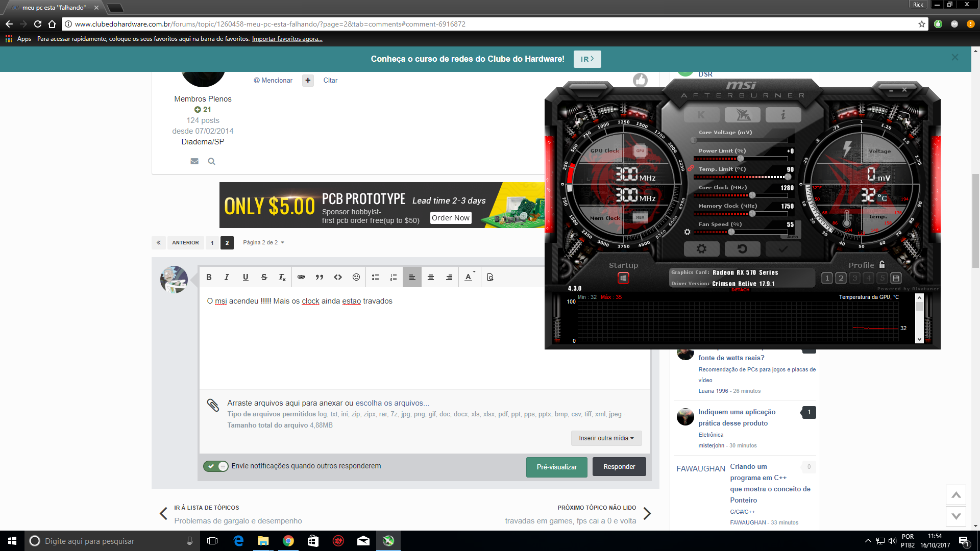Click the Power Limit slider handle
Screen dimensions: 980x551
coord(741,159)
